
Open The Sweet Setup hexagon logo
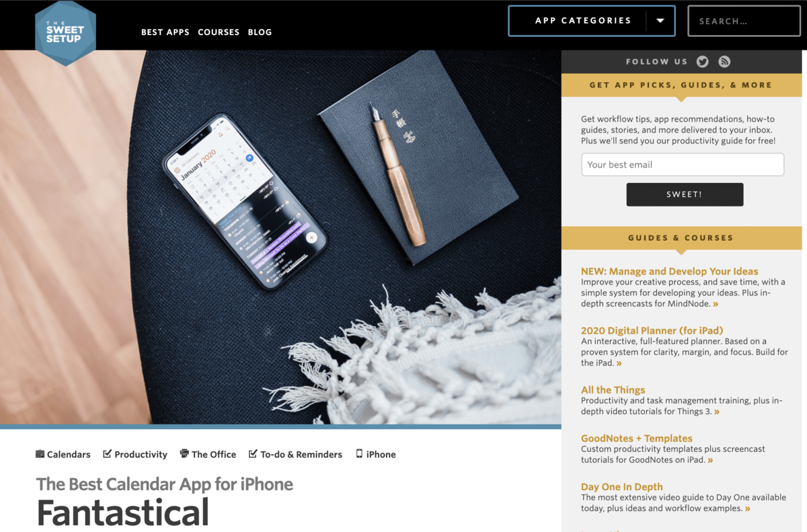[x=65, y=32]
